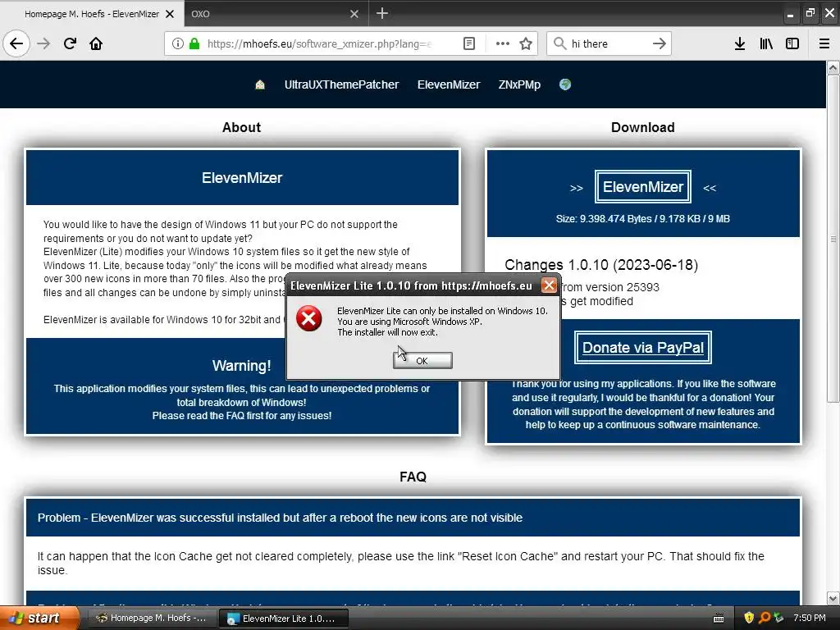840x630 pixels.
Task: Click the keyboard icon in system tray
Action: pos(719,619)
